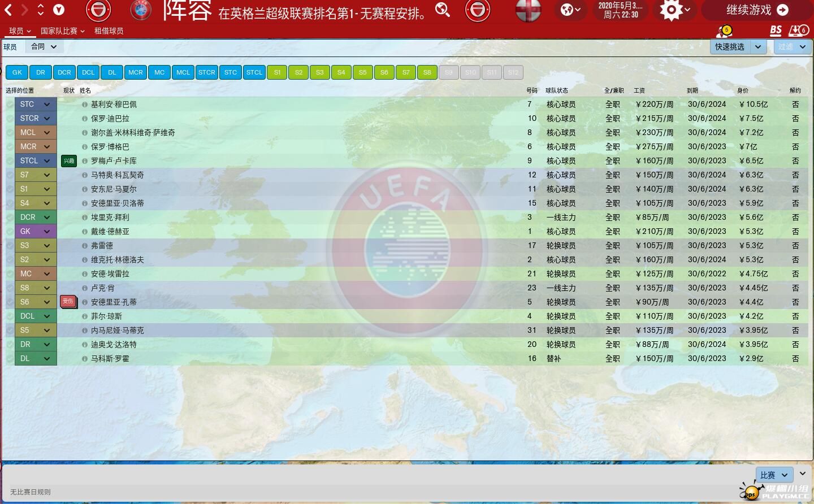Show info for 马科斯·罗霍
Viewport: 814px width, 504px height.
click(85, 359)
